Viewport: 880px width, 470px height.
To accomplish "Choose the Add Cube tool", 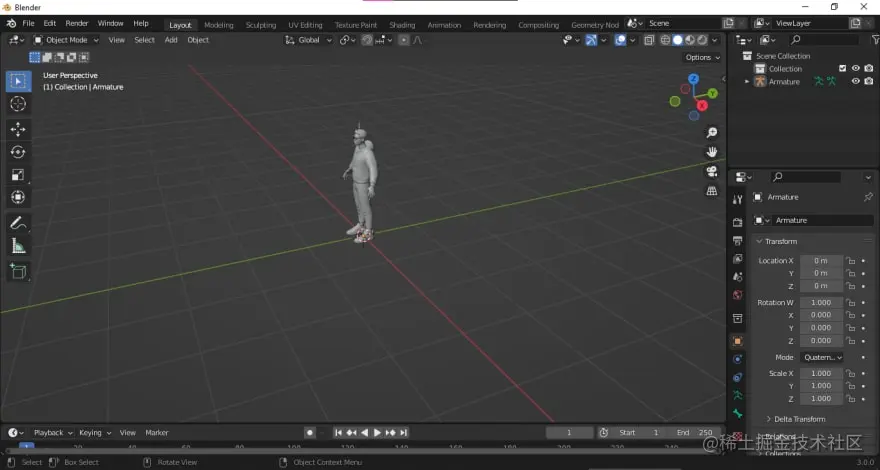I will [18, 272].
